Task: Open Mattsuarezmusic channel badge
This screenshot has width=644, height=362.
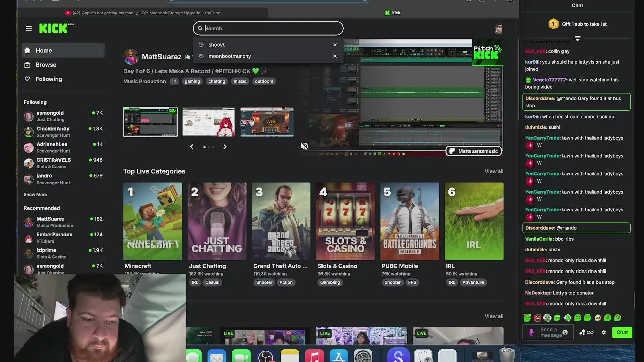Action: pyautogui.click(x=473, y=151)
